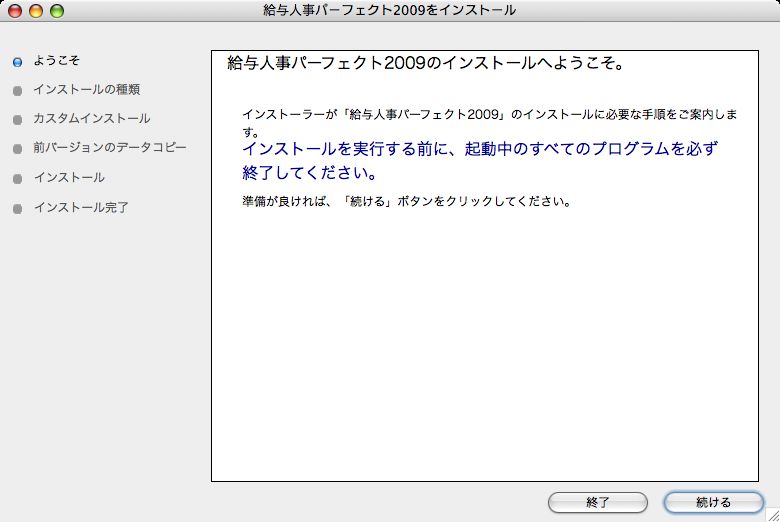Click the 終了 (Quit) button
Screen dimensions: 780x522
point(597,502)
